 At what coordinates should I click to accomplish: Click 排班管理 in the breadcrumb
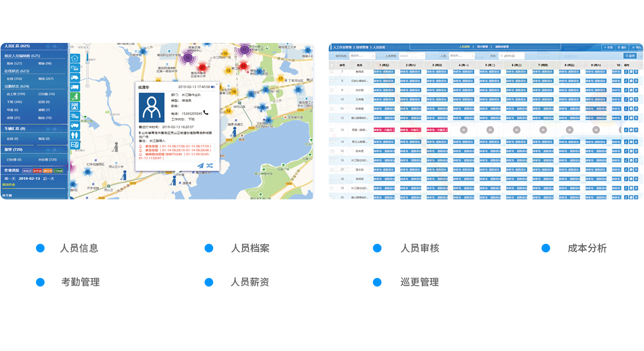362,47
